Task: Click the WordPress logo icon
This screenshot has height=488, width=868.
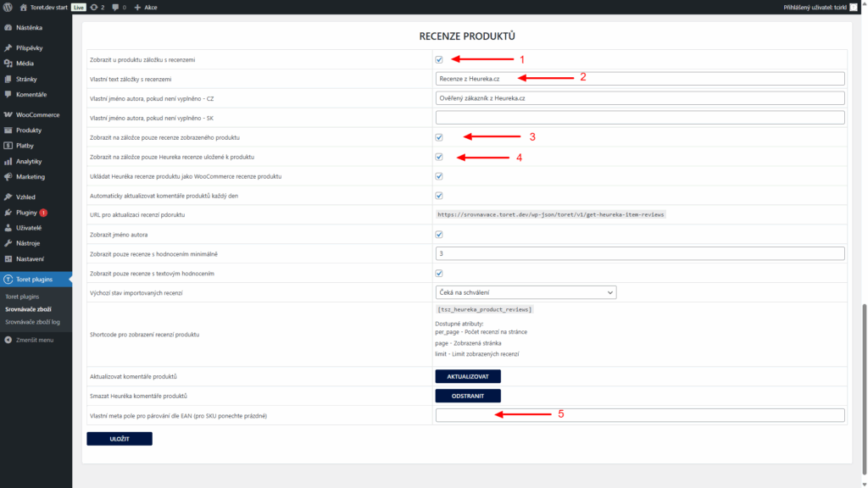Action: coord(8,7)
